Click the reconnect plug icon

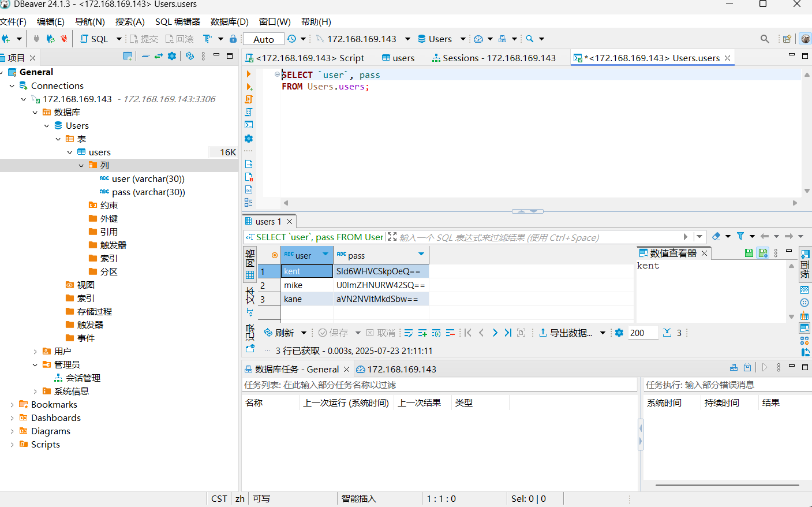tap(50, 39)
